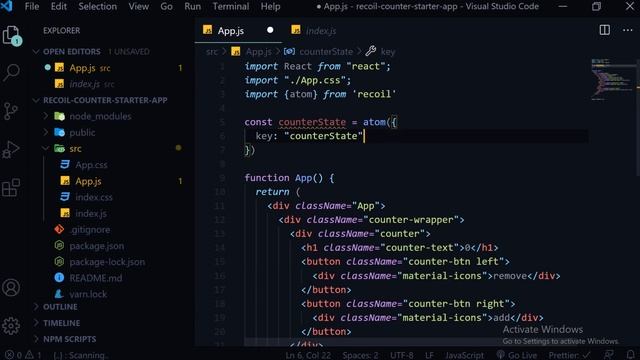Expand the public folder
This screenshot has width=640, height=360.
click(82, 133)
